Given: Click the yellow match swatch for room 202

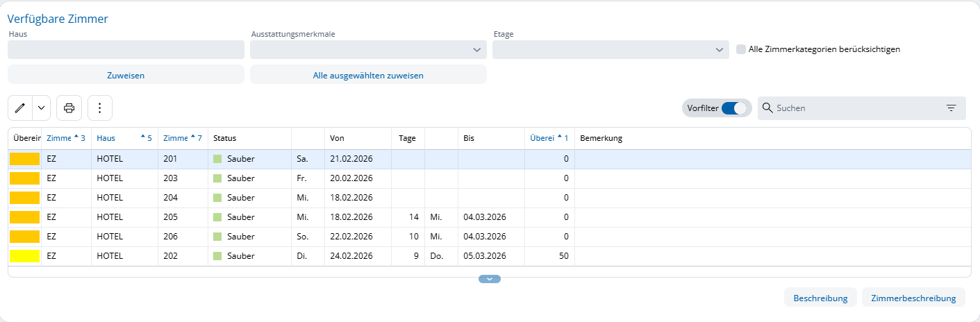Looking at the screenshot, I should [x=24, y=256].
